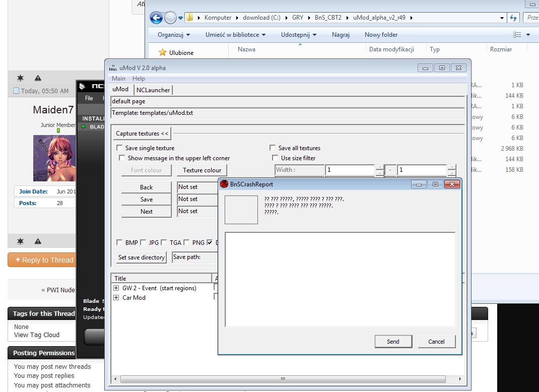
Task: Click the Explorer forward arrow button
Action: tap(170, 18)
